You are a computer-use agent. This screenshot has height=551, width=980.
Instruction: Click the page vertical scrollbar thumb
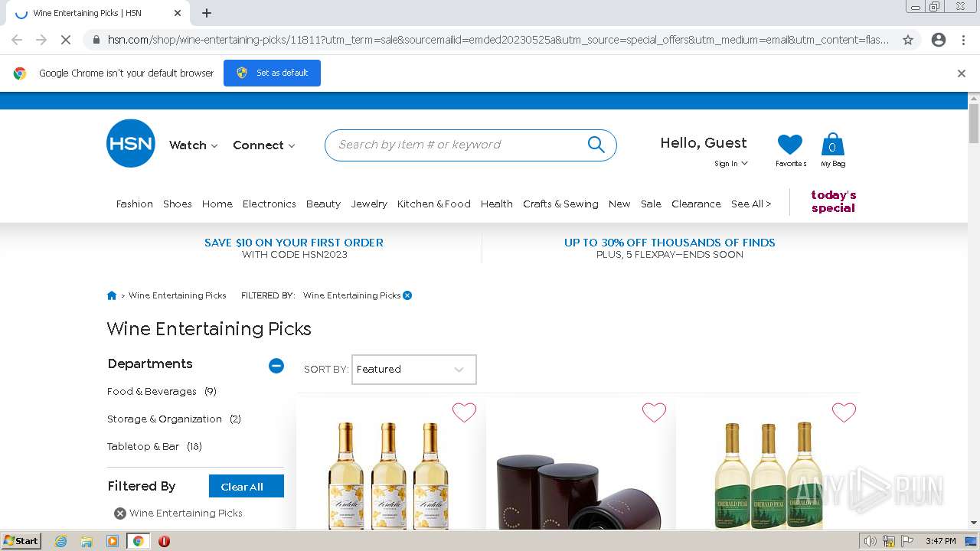click(974, 123)
